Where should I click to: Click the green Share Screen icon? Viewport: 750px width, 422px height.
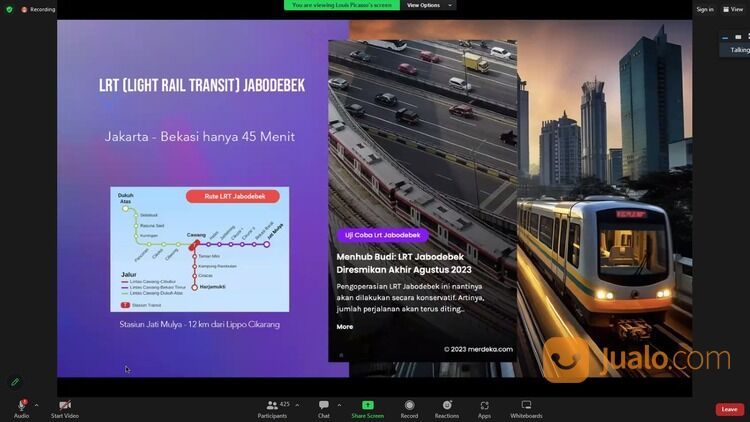click(367, 405)
